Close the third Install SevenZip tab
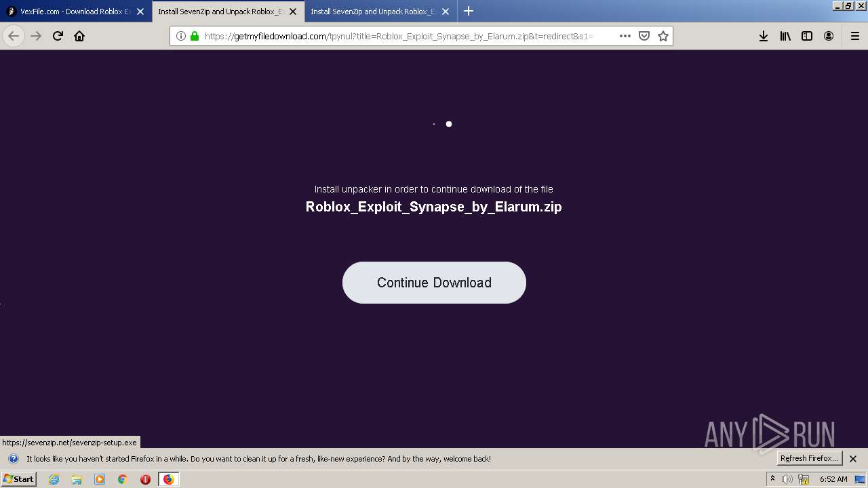Image resolution: width=868 pixels, height=488 pixels. click(x=446, y=12)
